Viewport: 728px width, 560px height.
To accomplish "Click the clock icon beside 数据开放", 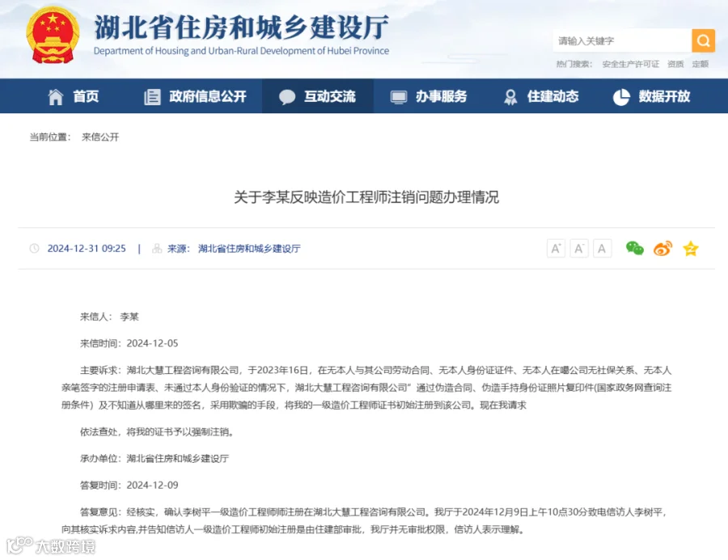I will [x=620, y=96].
